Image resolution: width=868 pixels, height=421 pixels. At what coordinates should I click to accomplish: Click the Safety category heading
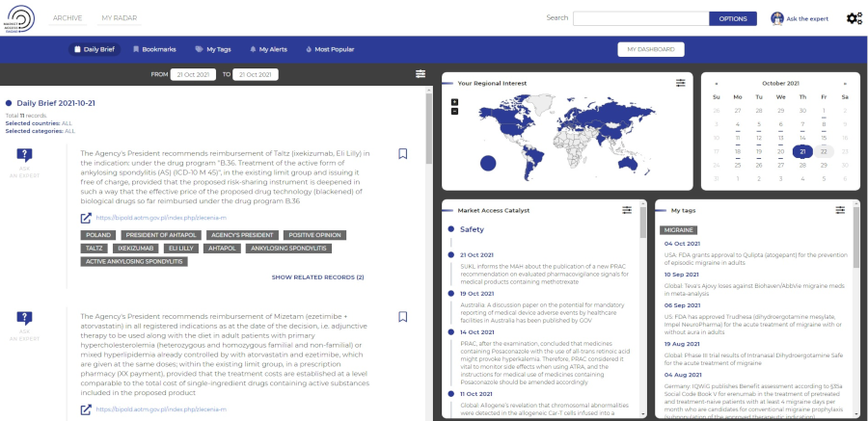472,229
